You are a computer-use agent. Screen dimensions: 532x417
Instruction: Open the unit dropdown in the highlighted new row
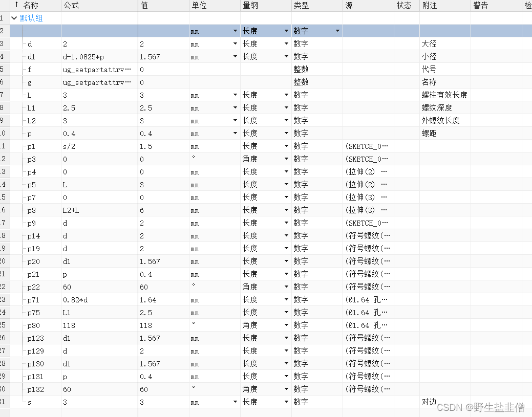[x=235, y=31]
